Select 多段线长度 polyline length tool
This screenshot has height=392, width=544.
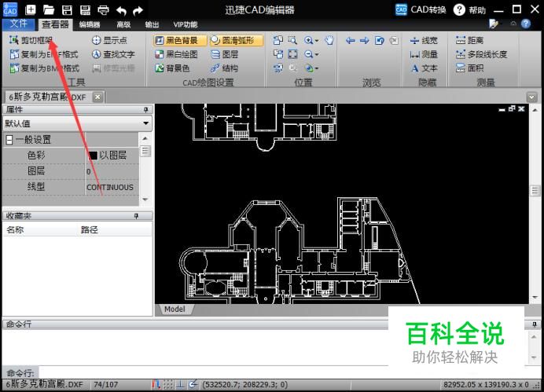point(482,54)
